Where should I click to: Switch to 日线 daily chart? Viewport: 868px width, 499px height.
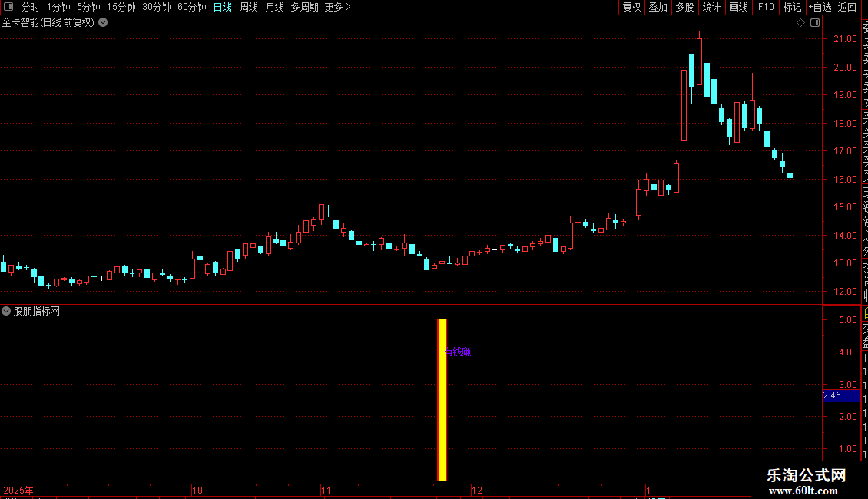coord(223,7)
